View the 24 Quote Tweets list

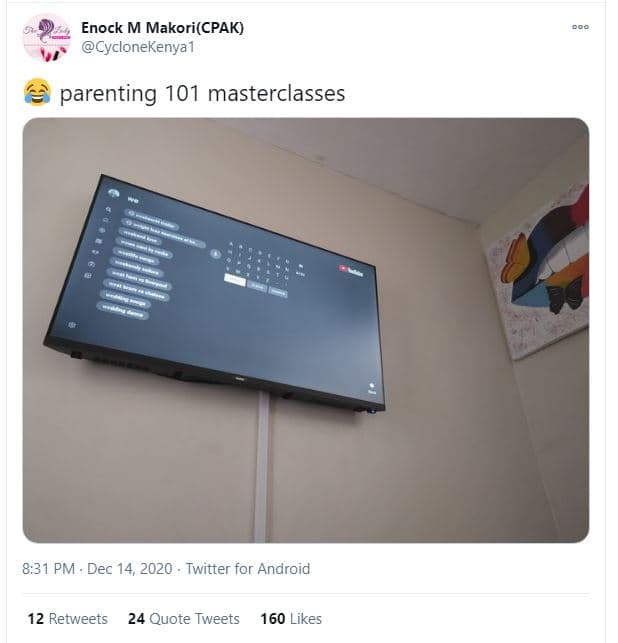pos(184,618)
